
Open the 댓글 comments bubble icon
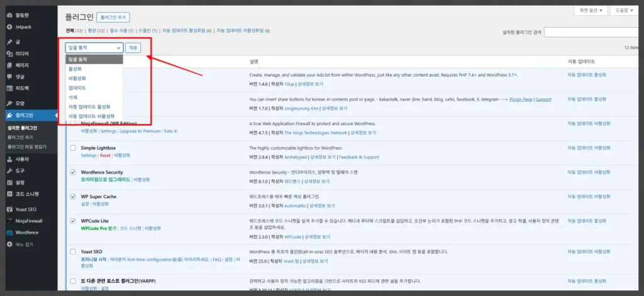pyautogui.click(x=10, y=77)
